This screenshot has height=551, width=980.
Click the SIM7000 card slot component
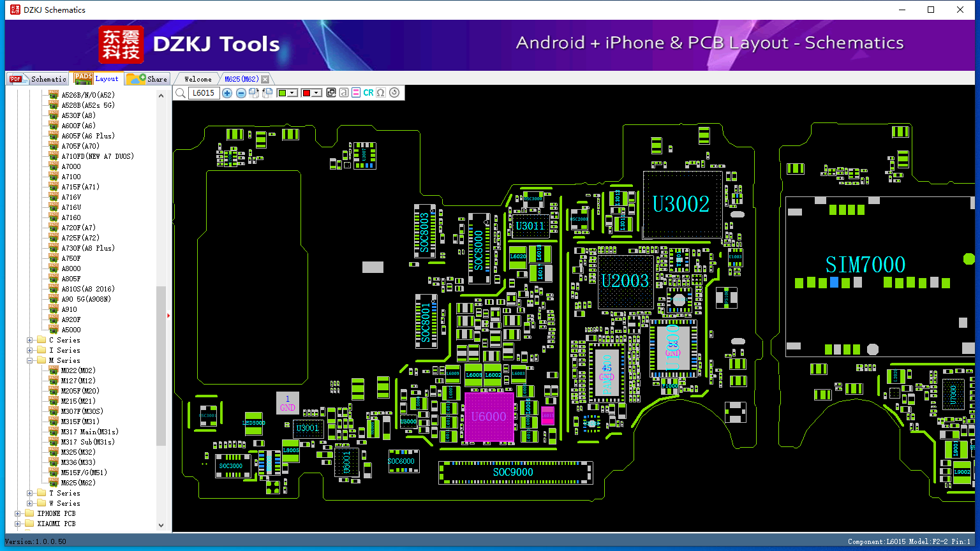tap(879, 275)
